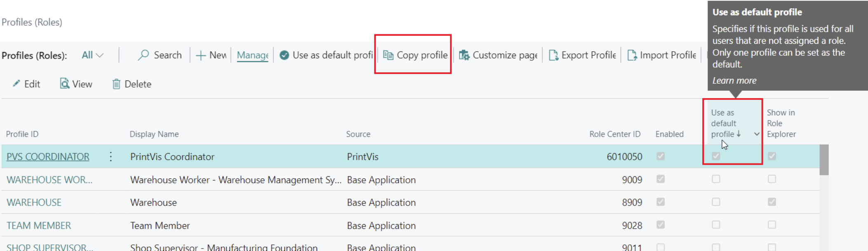This screenshot has height=251, width=868.
Task: Click the vertical scrollbar thumb
Action: [x=824, y=160]
